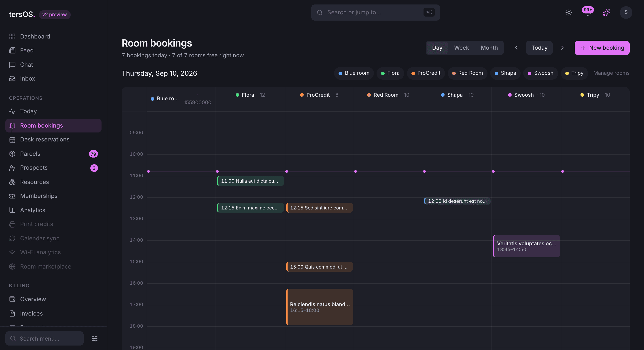644x350 pixels.
Task: Open the Chat section
Action: pyautogui.click(x=53, y=64)
